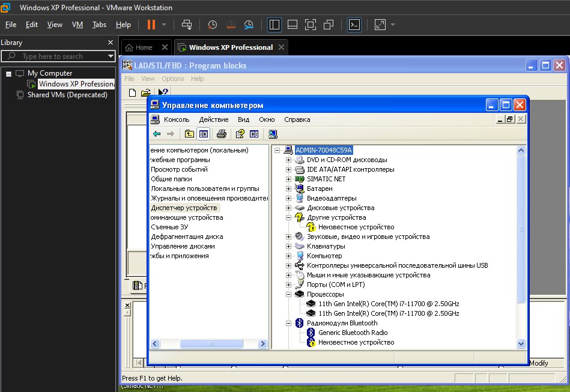Click the USB controllers icon
The image size is (570, 392).
[x=300, y=265]
